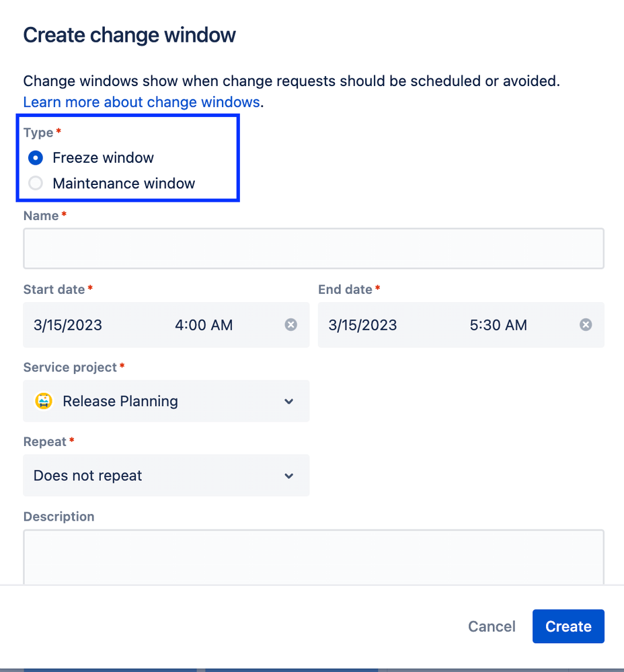Image resolution: width=624 pixels, height=672 pixels.
Task: Edit the 5:30 AM end time
Action: (x=498, y=325)
